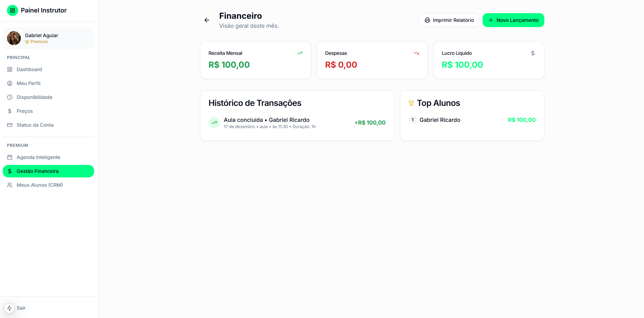Click the Agenda Inteligente calendar icon
This screenshot has height=318, width=644.
[x=10, y=157]
